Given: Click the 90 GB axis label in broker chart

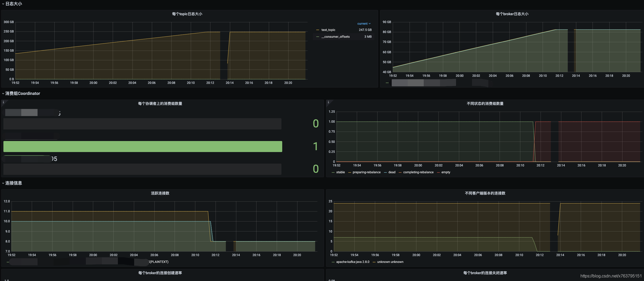Looking at the screenshot, I should click(x=387, y=22).
